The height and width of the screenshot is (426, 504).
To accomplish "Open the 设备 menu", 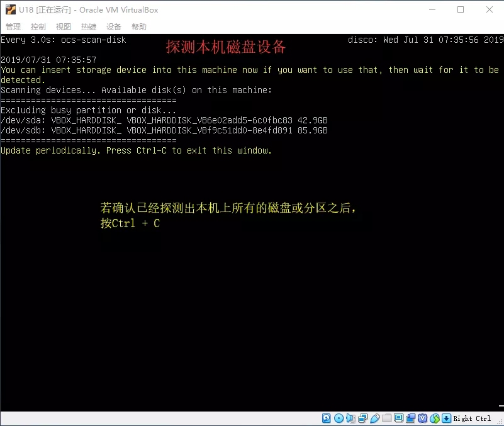I will 114,27.
